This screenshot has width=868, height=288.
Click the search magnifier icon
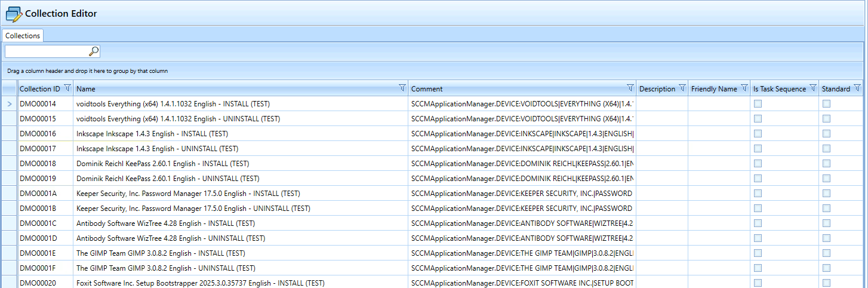point(93,51)
